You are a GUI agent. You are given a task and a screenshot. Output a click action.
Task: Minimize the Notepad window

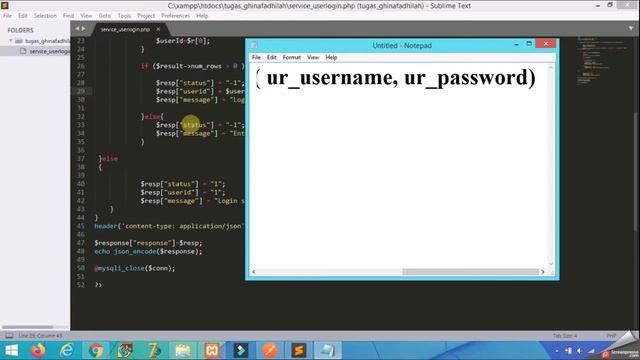click(516, 44)
